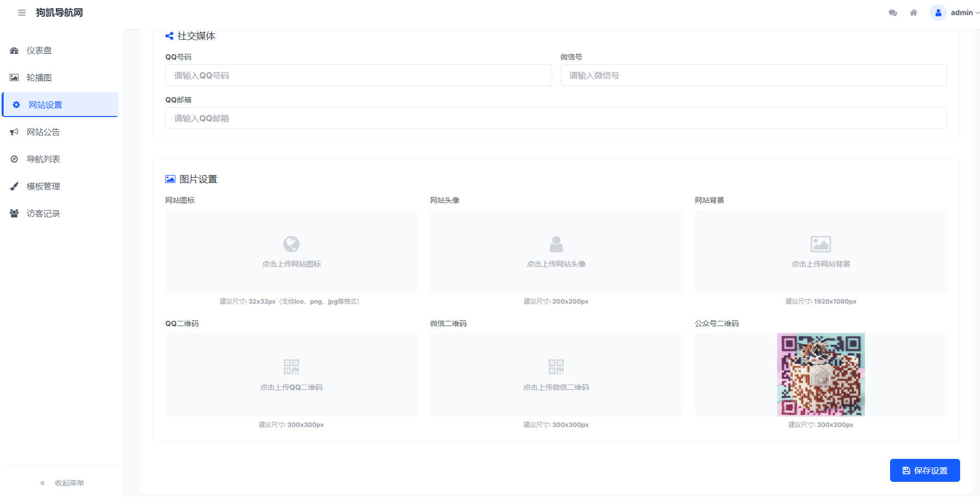Click the QQ邮箱 input field
980x497 pixels.
(555, 119)
